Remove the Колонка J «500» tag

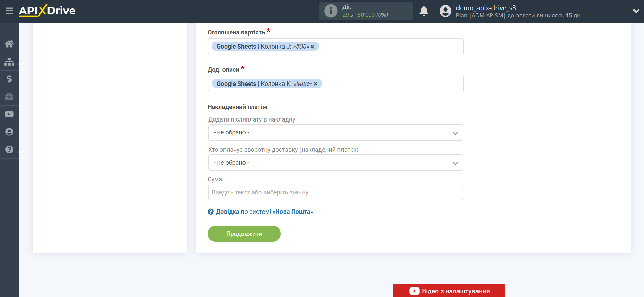(x=312, y=47)
